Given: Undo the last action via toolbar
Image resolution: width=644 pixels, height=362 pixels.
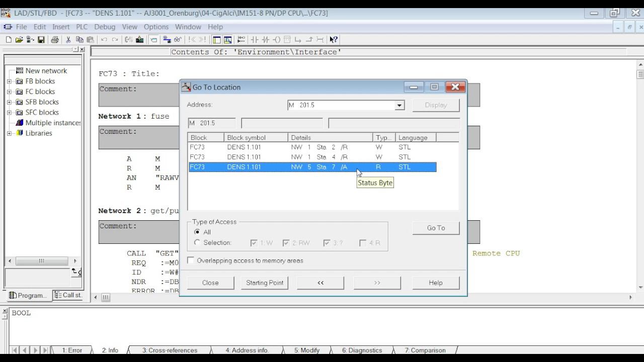Looking at the screenshot, I should (x=104, y=40).
